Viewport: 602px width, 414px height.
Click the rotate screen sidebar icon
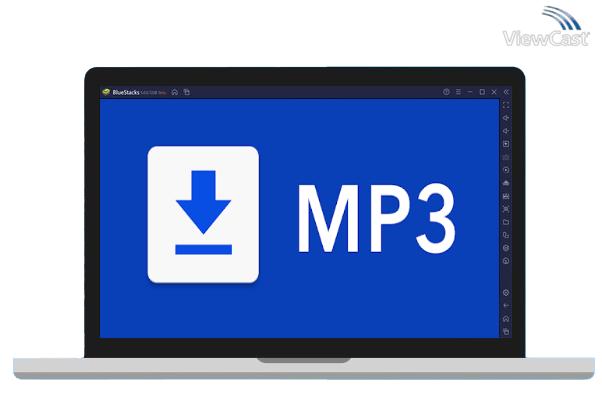coord(506,235)
